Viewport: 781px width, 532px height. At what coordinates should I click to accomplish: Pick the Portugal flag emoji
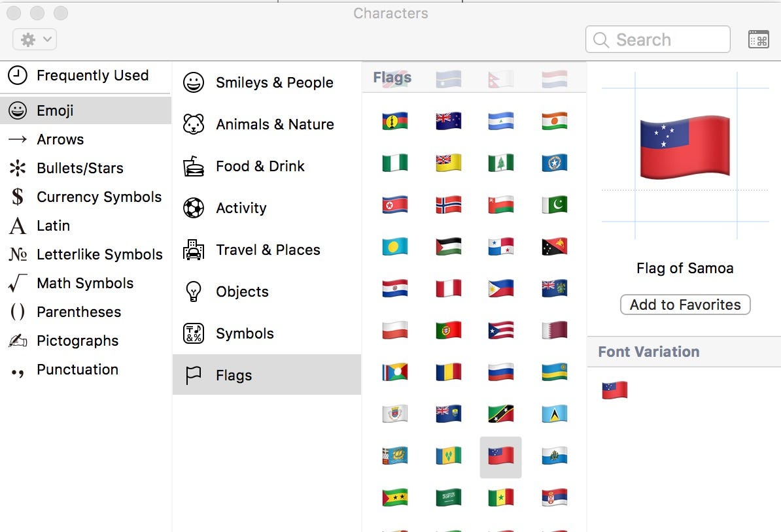[449, 330]
